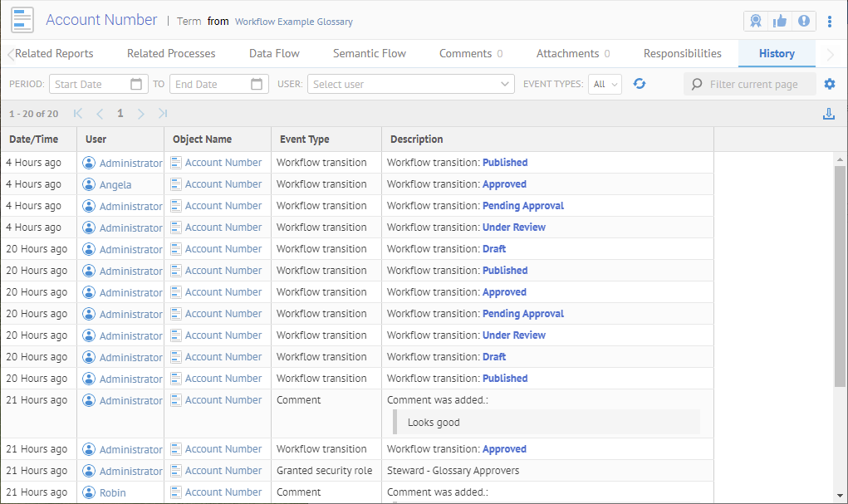Click the certification ribbon icon
Viewport: 848px width, 504px height.
[x=756, y=21]
